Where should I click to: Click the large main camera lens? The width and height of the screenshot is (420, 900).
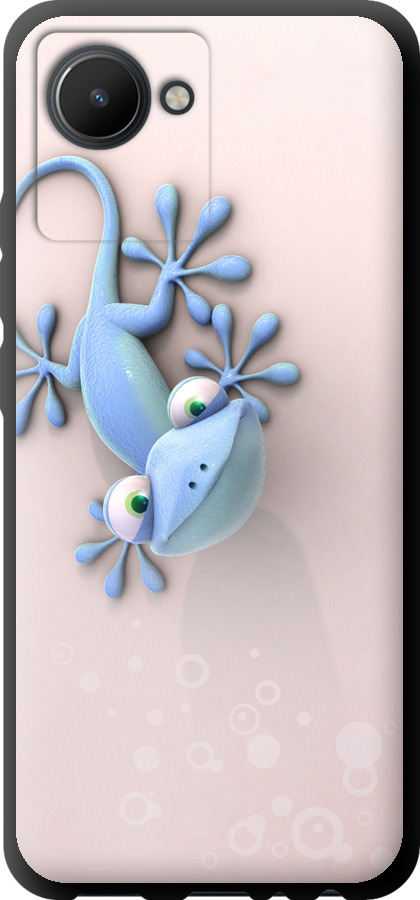click(x=99, y=97)
